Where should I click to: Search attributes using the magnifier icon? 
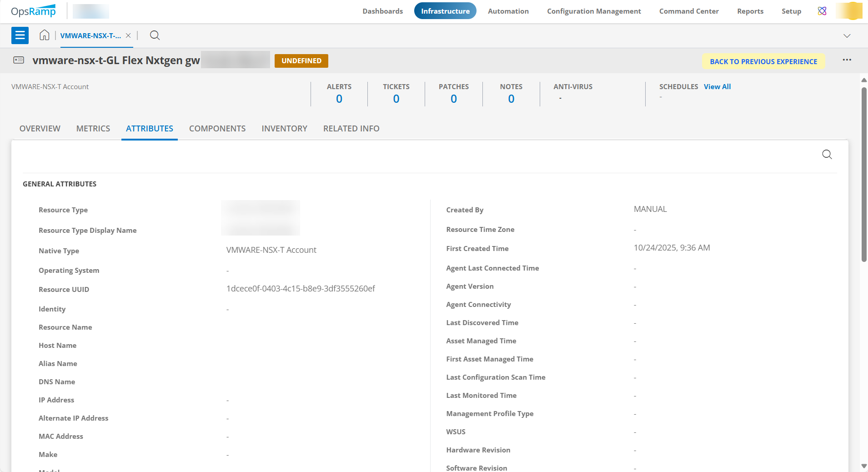[x=827, y=155]
